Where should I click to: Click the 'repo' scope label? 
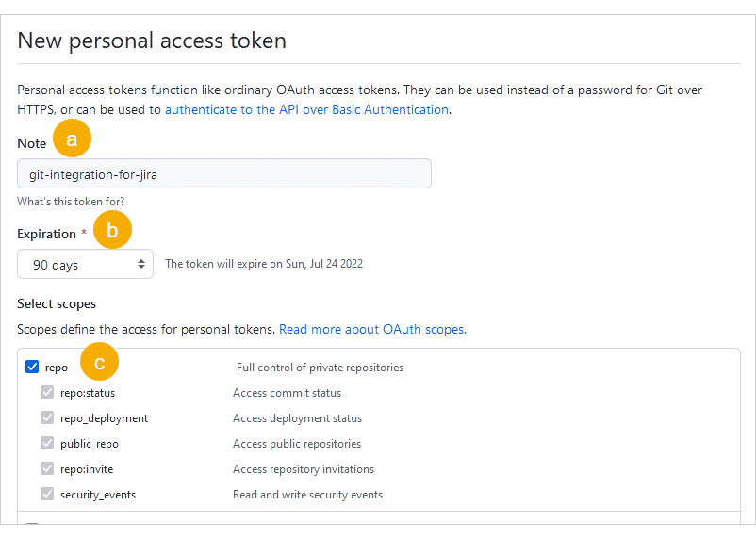coord(57,367)
